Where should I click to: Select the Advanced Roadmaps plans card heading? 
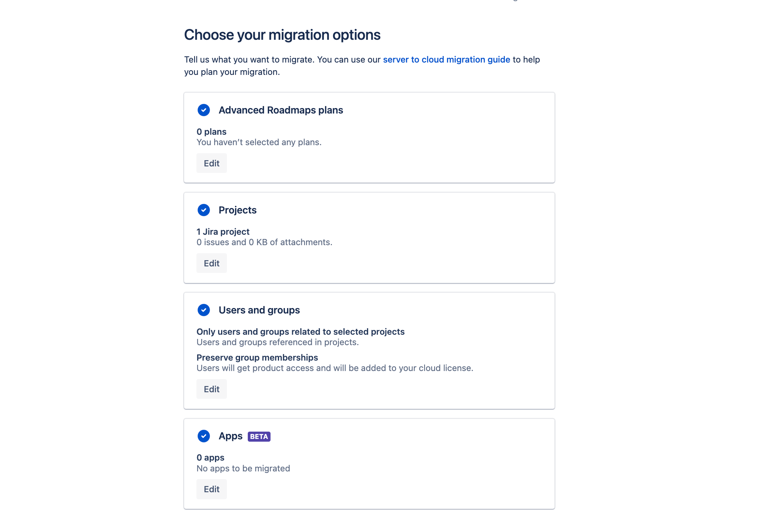[x=281, y=110]
